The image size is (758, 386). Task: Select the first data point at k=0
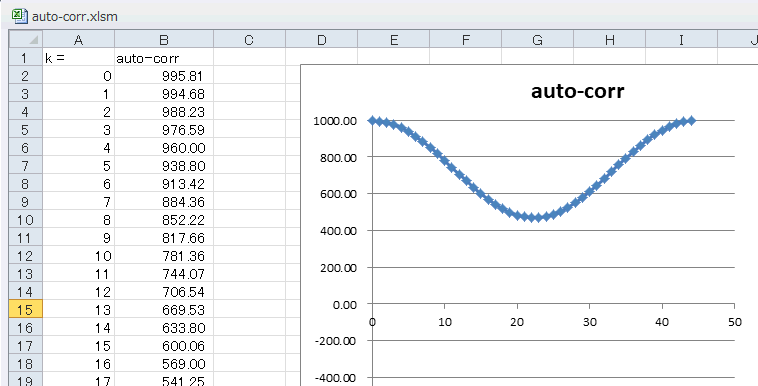click(372, 121)
